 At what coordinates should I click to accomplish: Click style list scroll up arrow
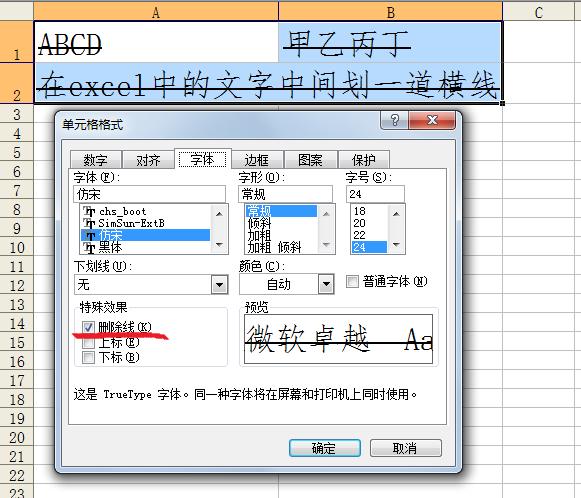click(326, 214)
